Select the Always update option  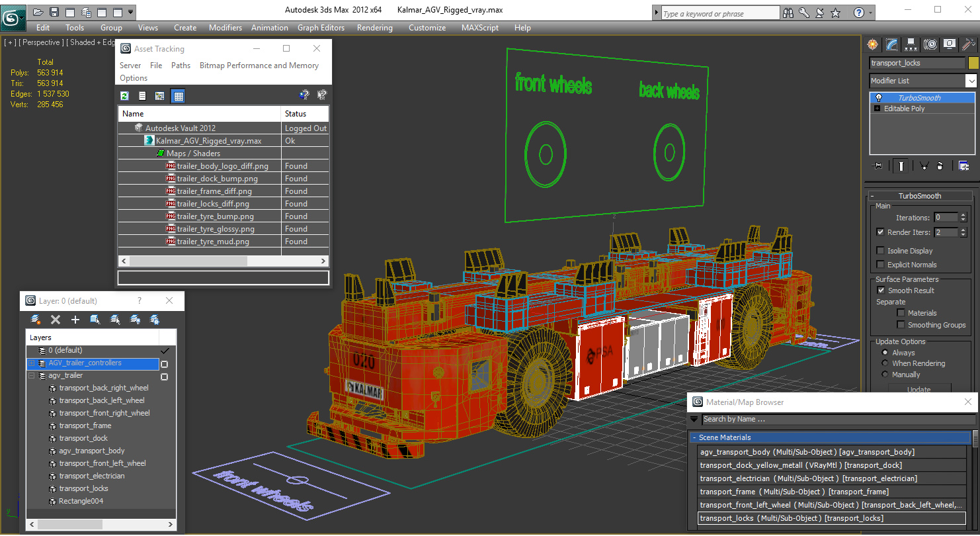click(x=885, y=353)
